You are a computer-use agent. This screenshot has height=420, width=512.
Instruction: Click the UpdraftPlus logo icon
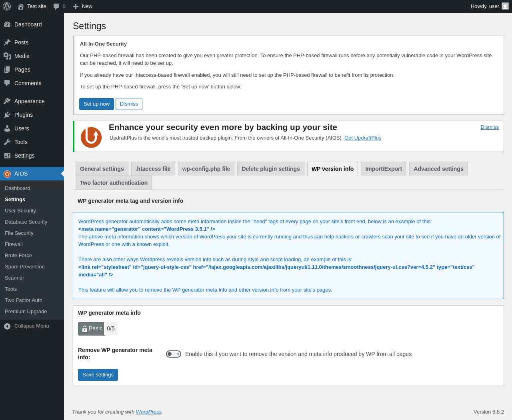91,137
